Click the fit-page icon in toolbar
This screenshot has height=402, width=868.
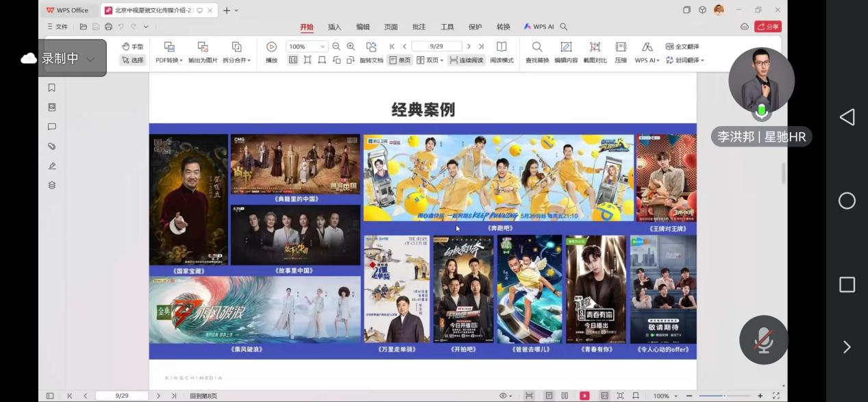(x=308, y=60)
